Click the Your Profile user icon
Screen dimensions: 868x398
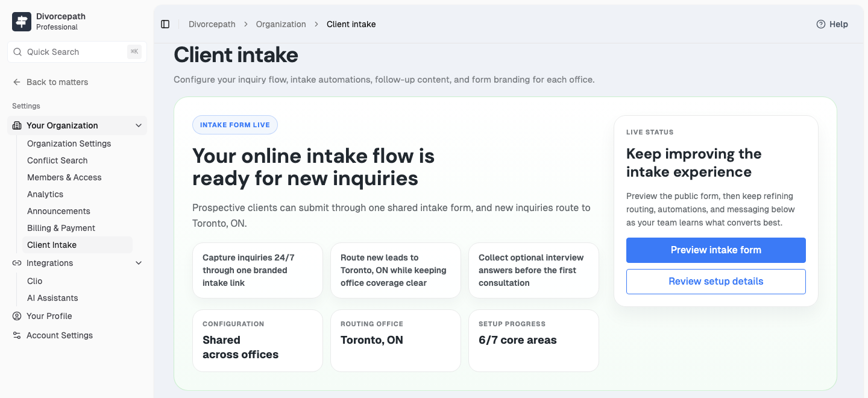coord(17,316)
